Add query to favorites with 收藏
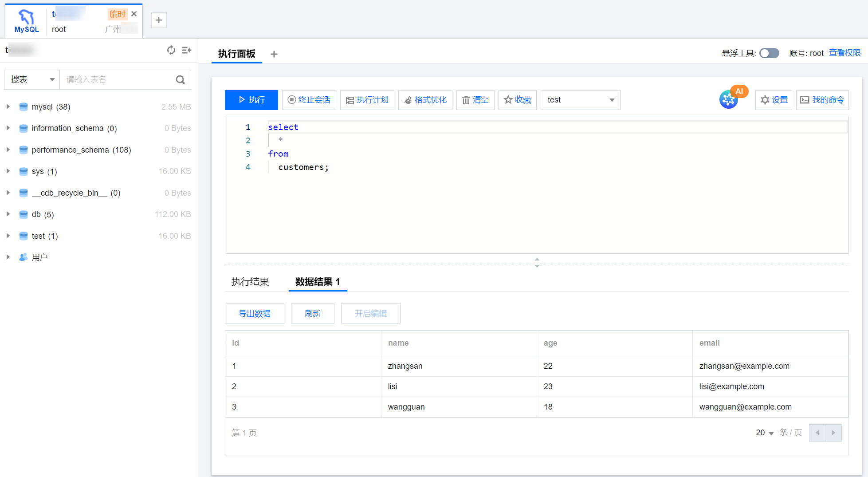This screenshot has height=477, width=868. (517, 100)
